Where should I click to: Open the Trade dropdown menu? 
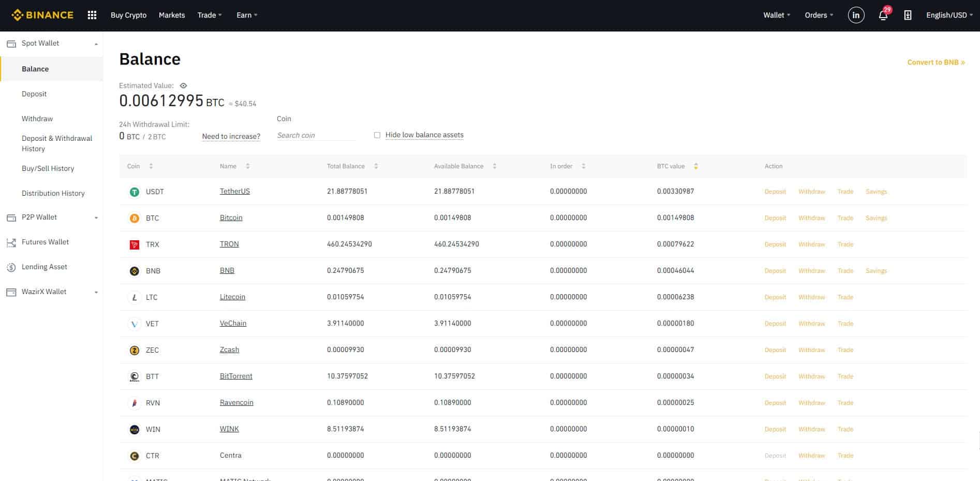tap(210, 15)
